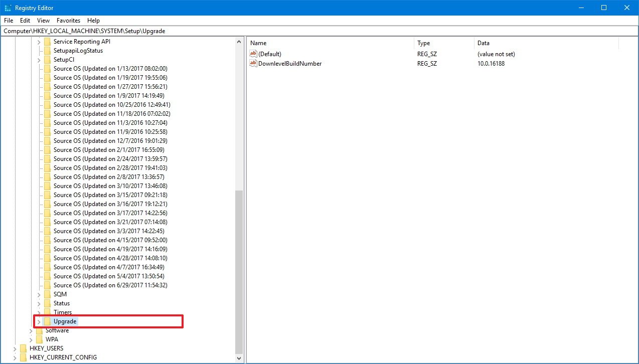Image resolution: width=639 pixels, height=364 pixels.
Task: Click folder icon for Source OS 12/7/2016 19:01:29
Action: pyautogui.click(x=47, y=141)
